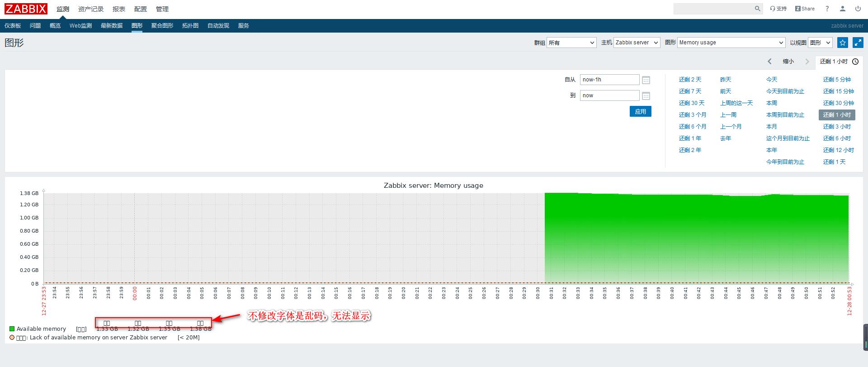The image size is (868, 367).
Task: Select 还剩 5 分钟 time range
Action: coord(837,80)
